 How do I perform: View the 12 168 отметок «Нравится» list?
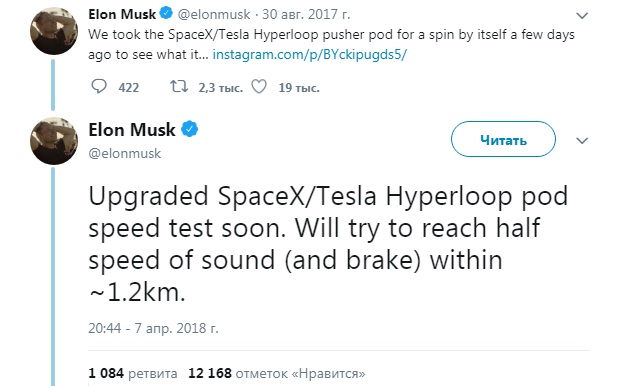coord(277,373)
